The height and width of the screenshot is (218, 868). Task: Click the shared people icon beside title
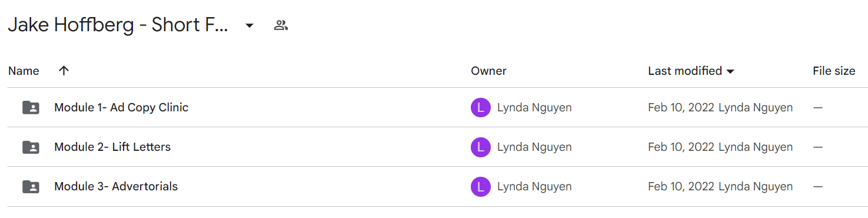click(281, 25)
